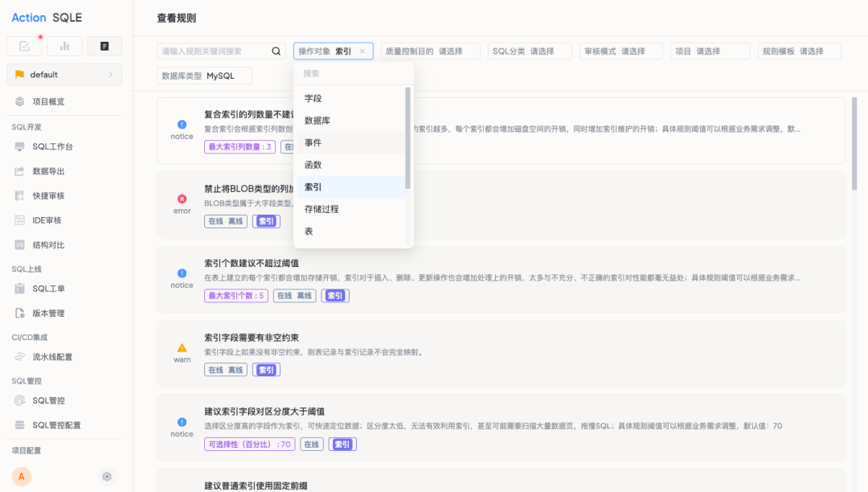This screenshot has width=868, height=492.
Task: Choose 事件 from the options
Action: tap(351, 143)
